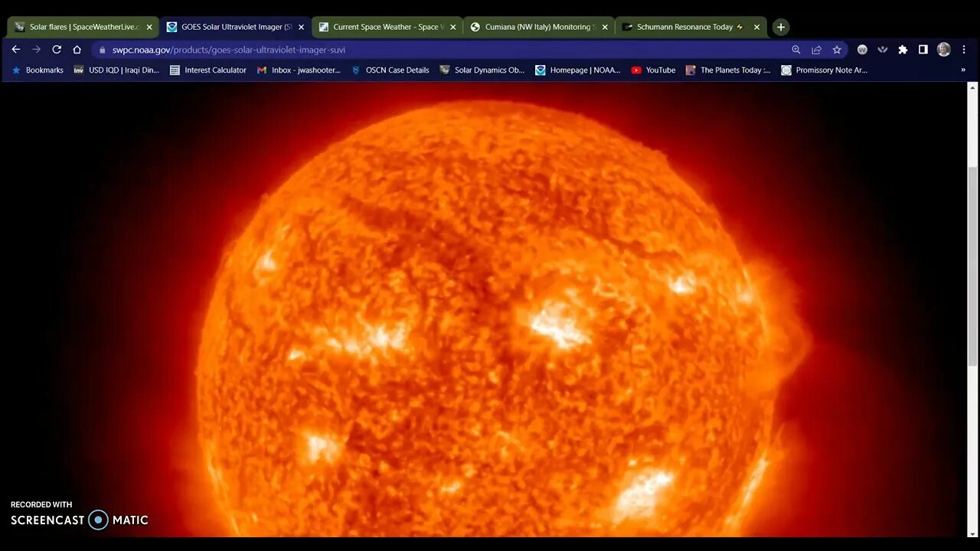Close the Solar flares SpaceWeatherLive tab
The image size is (980, 551).
point(149,27)
